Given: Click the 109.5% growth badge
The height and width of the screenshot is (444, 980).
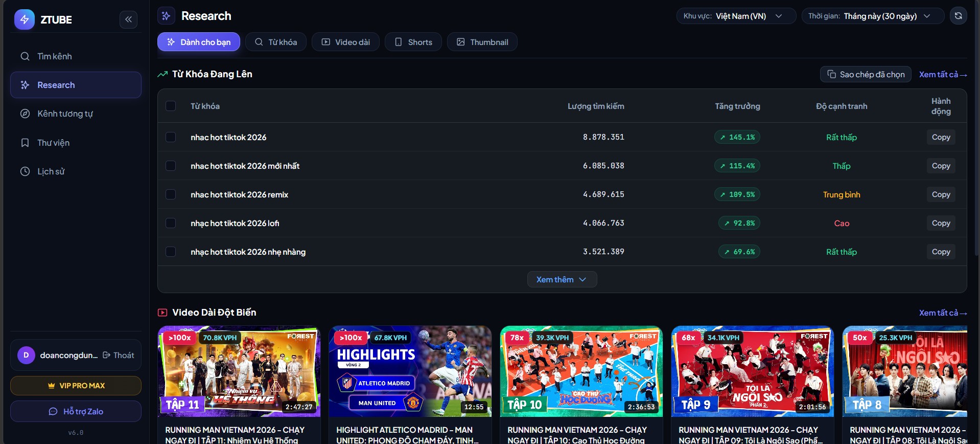Looking at the screenshot, I should (x=737, y=194).
